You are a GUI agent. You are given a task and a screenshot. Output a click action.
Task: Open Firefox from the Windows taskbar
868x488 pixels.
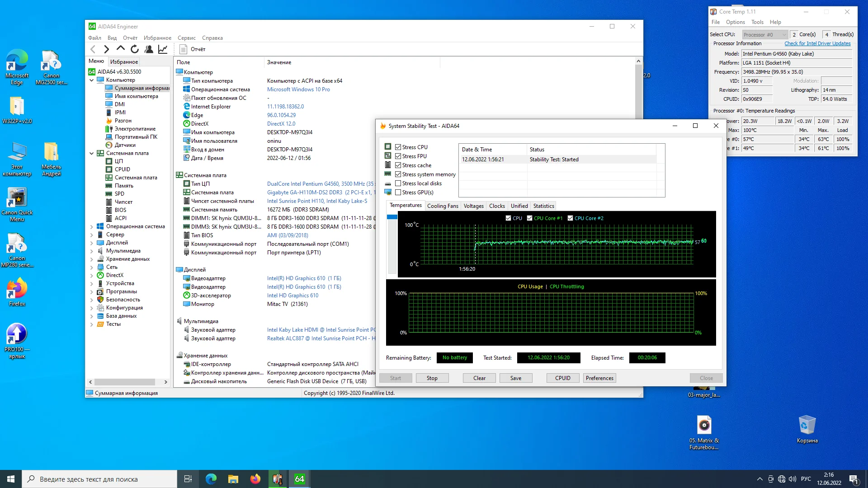click(255, 479)
